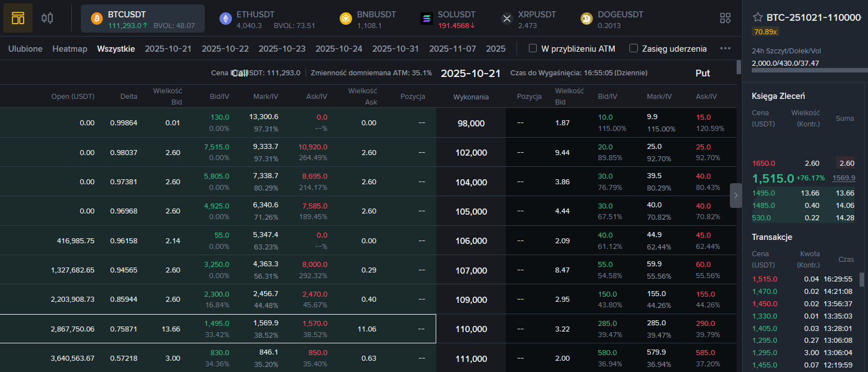The width and height of the screenshot is (868, 372).
Task: Click the options table vertical scrollbar
Action: click(x=739, y=66)
